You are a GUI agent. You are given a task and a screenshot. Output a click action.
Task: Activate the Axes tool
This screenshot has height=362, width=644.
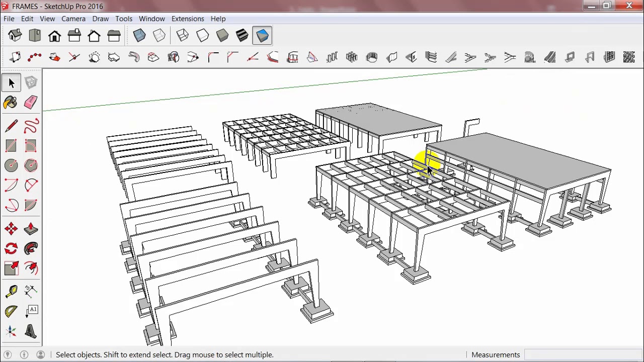tap(11, 331)
